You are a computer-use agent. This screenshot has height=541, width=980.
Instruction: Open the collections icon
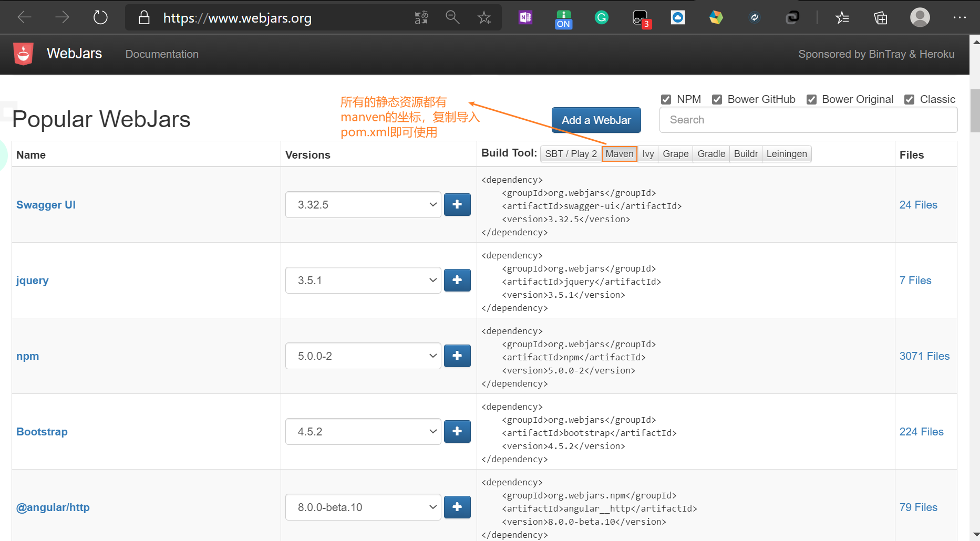(881, 18)
